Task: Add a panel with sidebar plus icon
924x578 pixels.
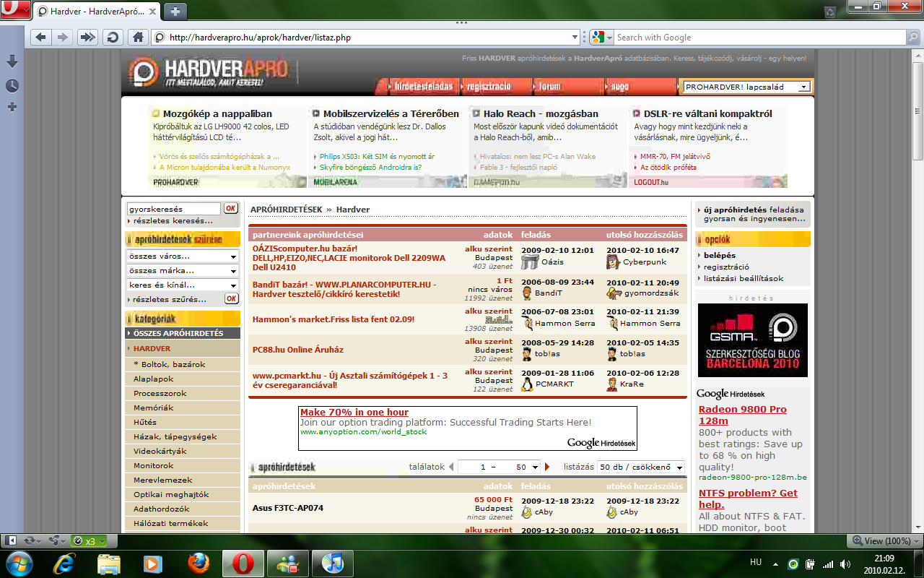Action: click(x=12, y=107)
